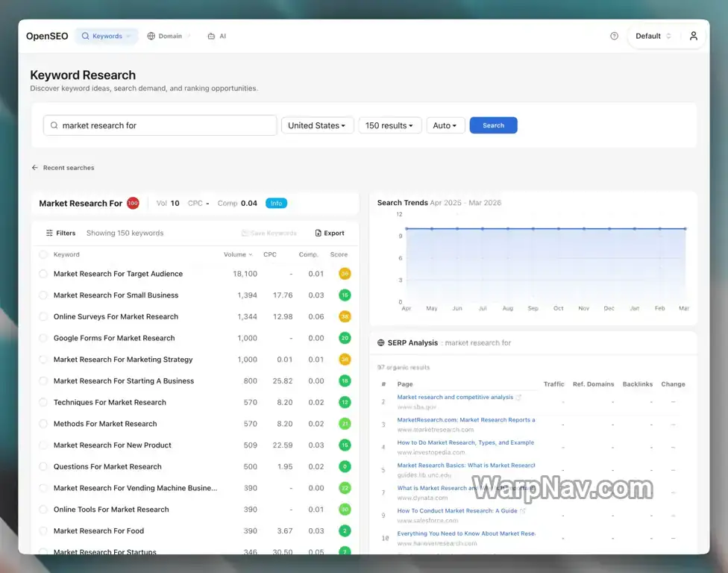Open the Auto mode dropdown
The image size is (728, 573).
(x=445, y=125)
